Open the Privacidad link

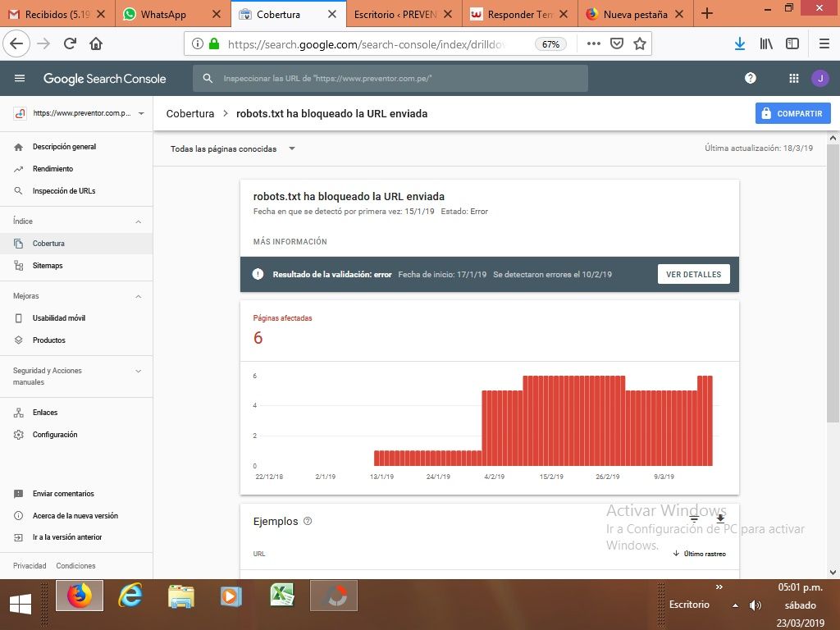point(30,566)
